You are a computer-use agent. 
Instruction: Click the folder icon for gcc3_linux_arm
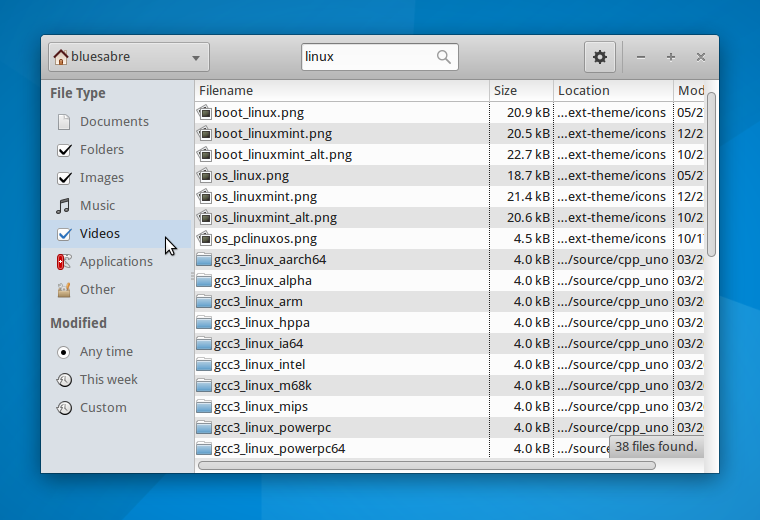tap(205, 301)
